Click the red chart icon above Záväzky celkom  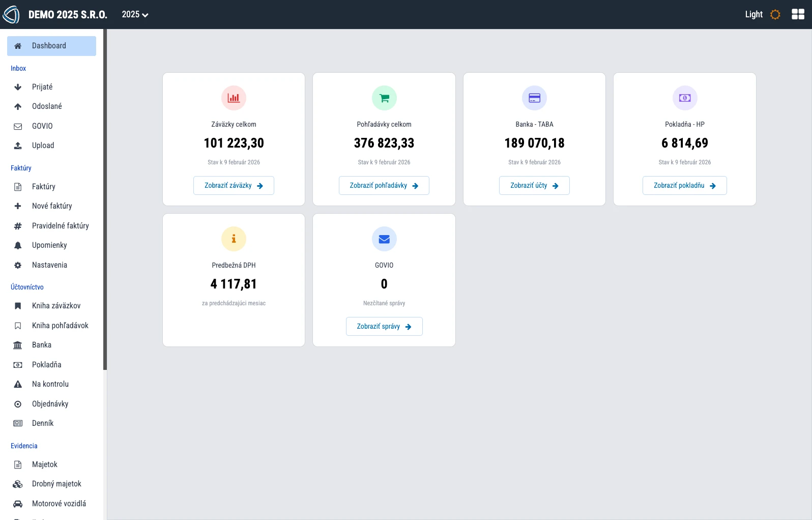click(x=234, y=98)
